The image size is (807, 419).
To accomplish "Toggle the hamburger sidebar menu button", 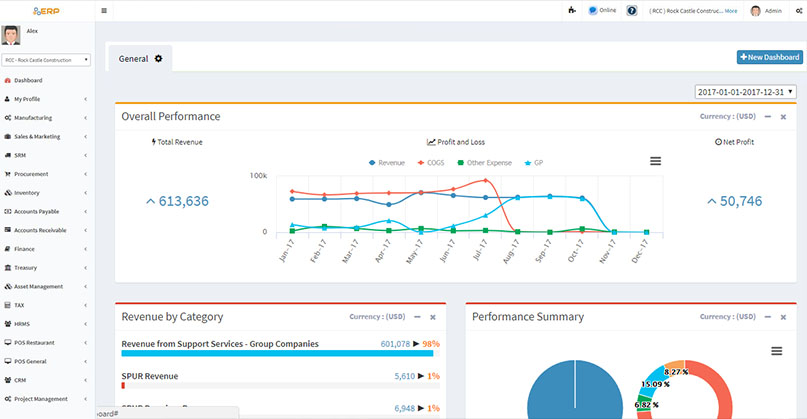I will click(x=104, y=10).
